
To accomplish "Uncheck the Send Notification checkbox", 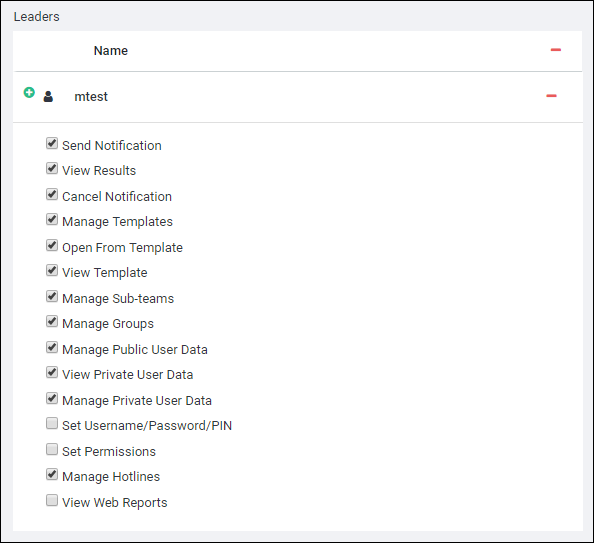I will coord(52,143).
